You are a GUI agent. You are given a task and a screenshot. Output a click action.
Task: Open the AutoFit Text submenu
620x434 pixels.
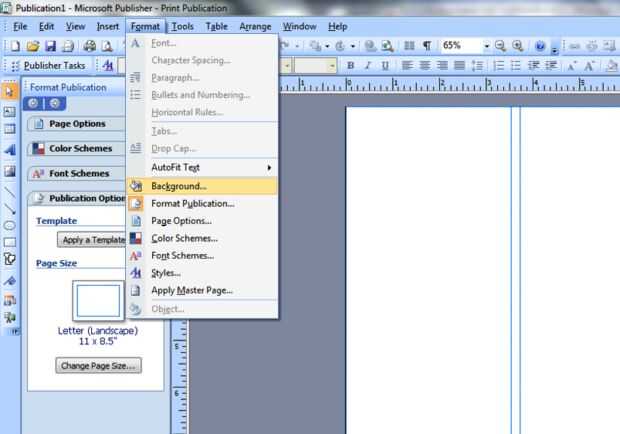coord(202,168)
